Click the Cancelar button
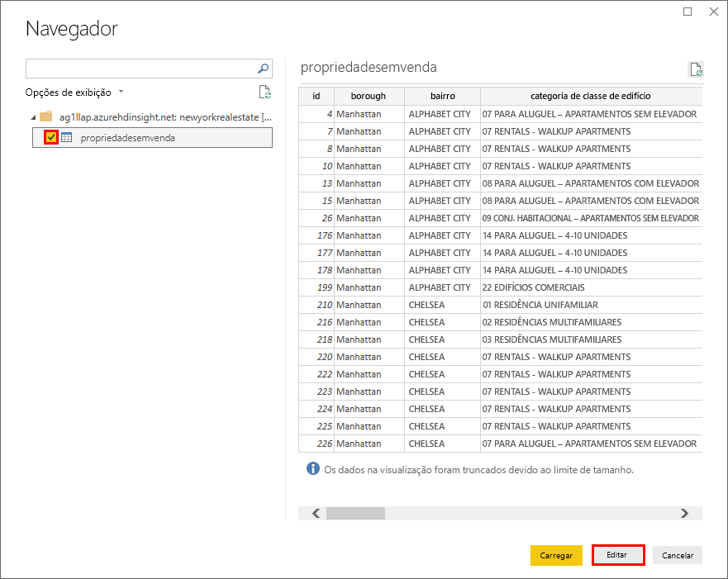Viewport: 728px width, 579px height. pos(677,555)
